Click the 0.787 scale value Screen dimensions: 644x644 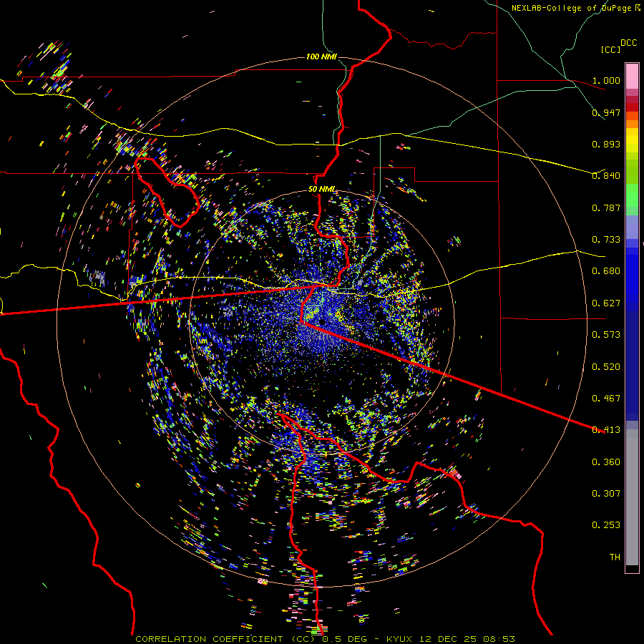pos(606,208)
